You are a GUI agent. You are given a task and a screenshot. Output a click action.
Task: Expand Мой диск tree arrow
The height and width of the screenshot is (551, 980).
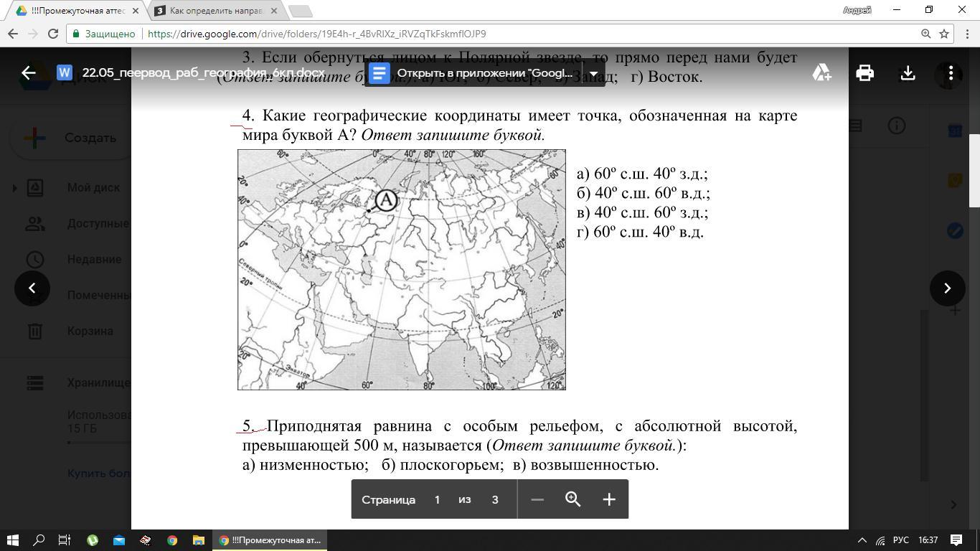pyautogui.click(x=14, y=188)
